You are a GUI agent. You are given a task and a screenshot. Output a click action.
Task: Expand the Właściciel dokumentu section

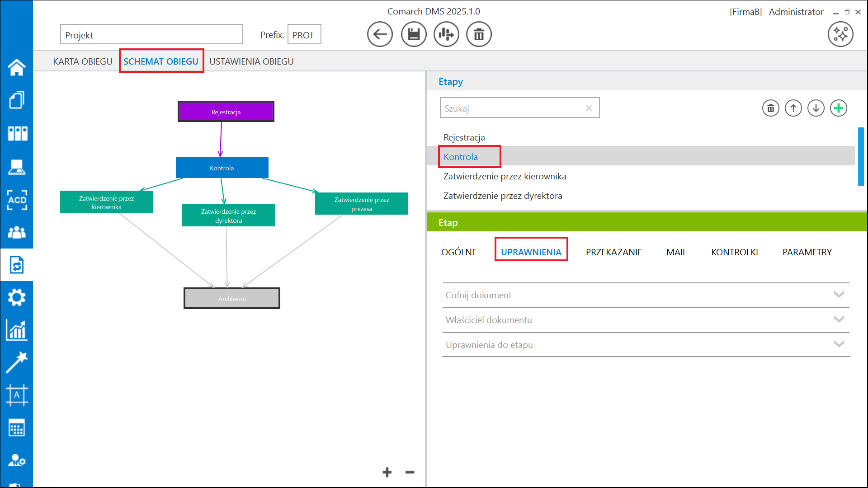pyautogui.click(x=646, y=320)
